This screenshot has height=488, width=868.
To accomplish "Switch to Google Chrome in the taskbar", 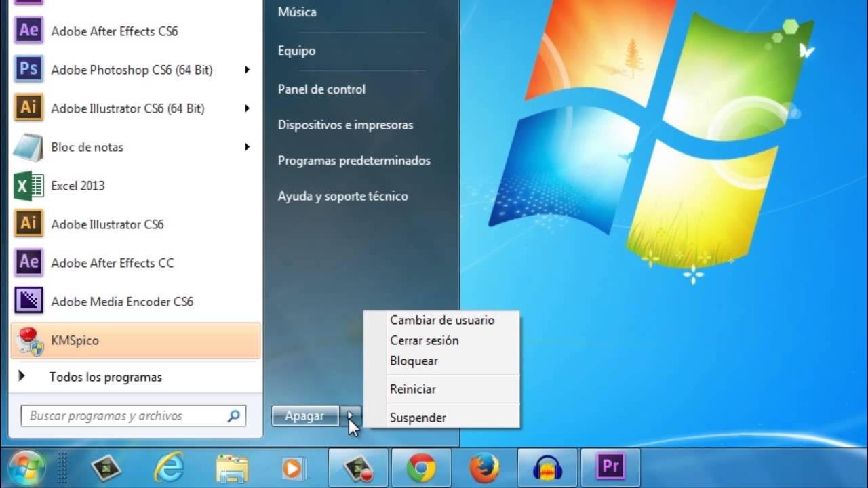I will point(421,468).
